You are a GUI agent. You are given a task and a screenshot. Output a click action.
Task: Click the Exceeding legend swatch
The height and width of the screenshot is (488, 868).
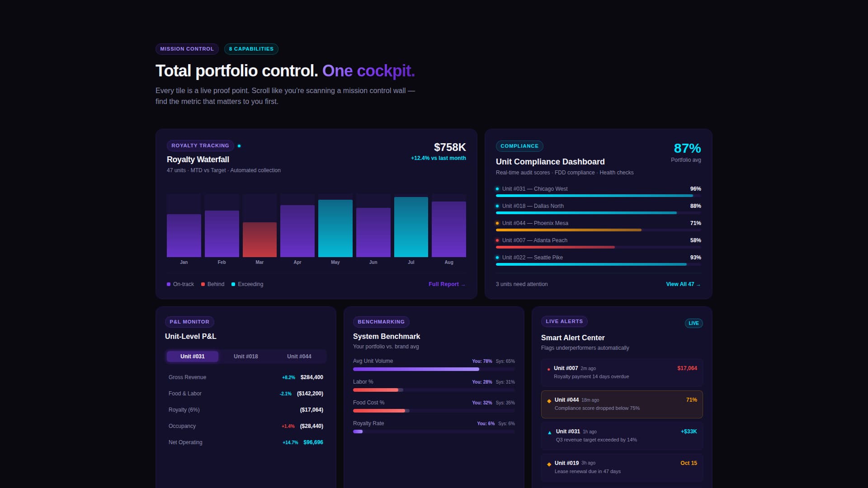point(233,284)
